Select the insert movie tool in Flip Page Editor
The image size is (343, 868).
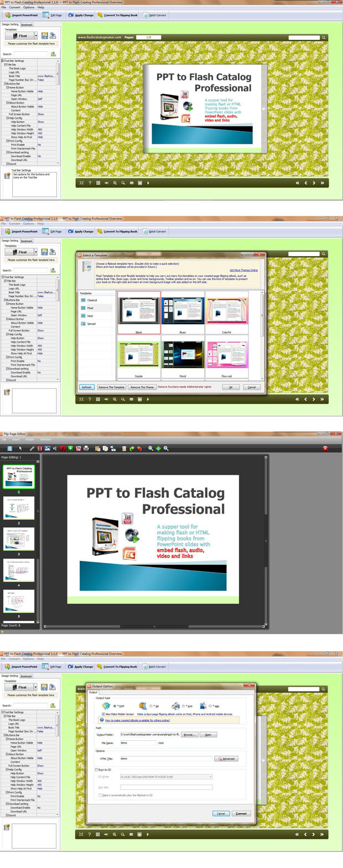(x=39, y=448)
